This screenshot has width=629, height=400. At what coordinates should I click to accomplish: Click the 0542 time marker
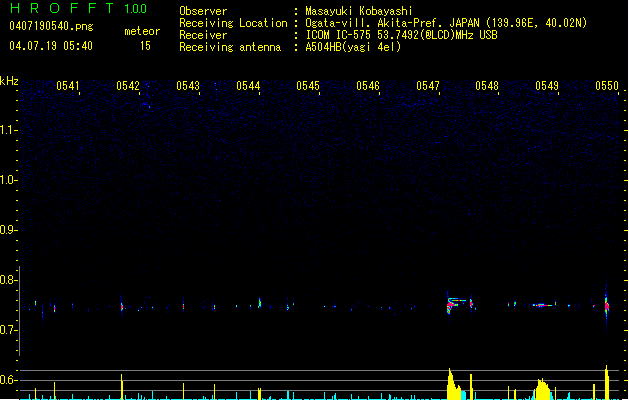tap(128, 86)
